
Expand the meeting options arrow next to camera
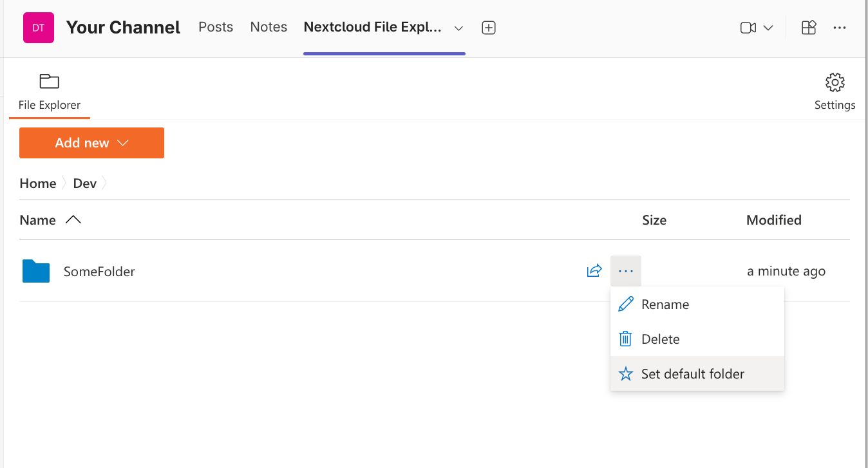(x=768, y=28)
